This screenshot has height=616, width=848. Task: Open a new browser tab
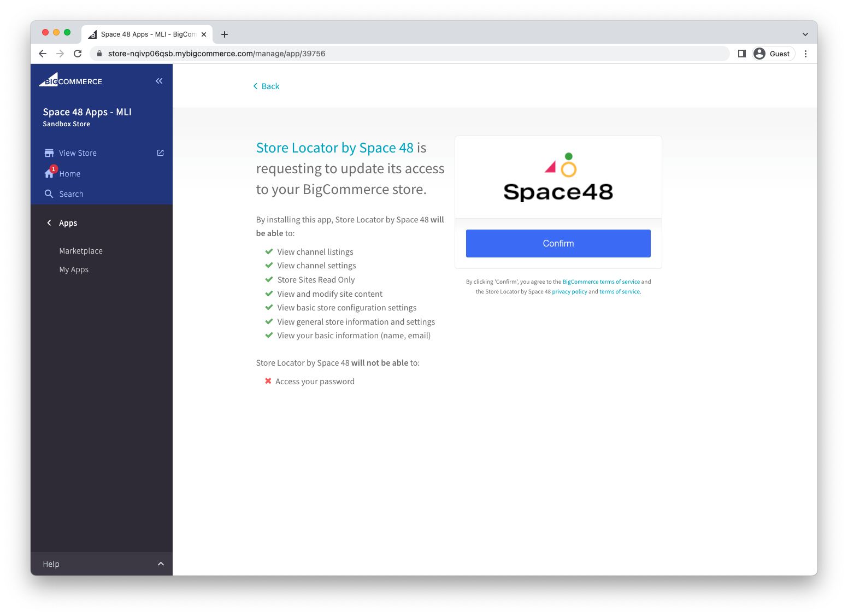coord(224,34)
